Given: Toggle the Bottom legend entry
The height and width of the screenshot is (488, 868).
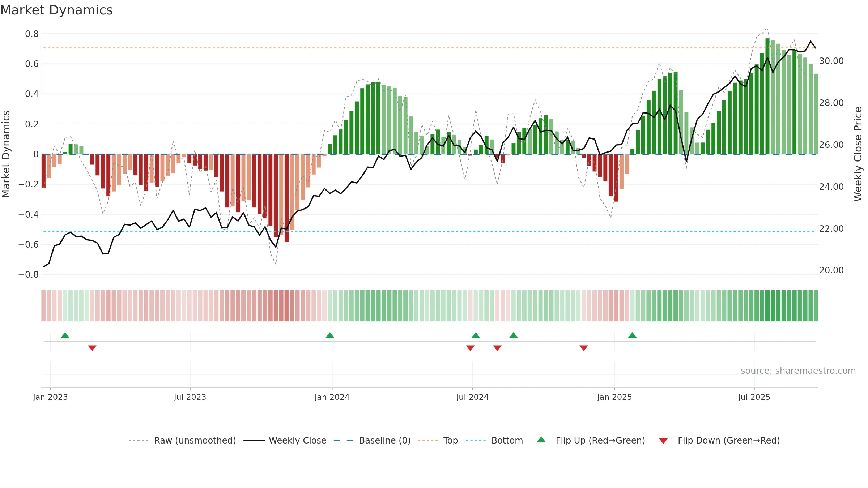Looking at the screenshot, I should [494, 440].
